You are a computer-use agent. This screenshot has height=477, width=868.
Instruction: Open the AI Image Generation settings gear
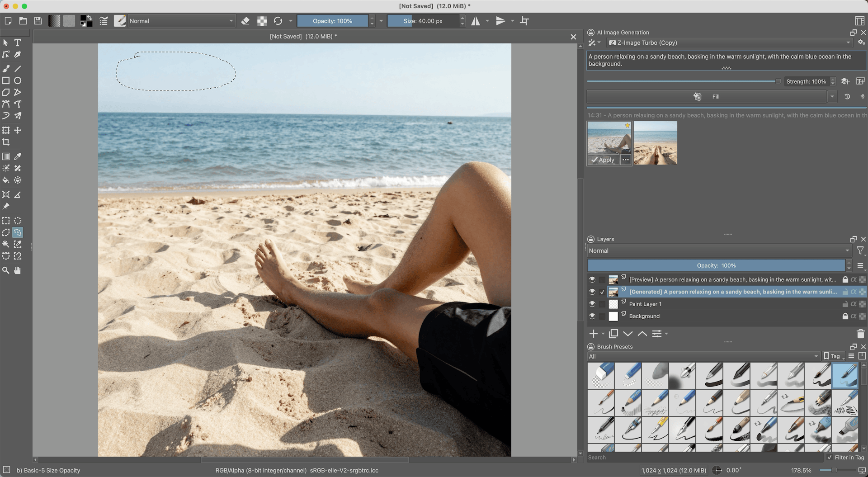(861, 43)
